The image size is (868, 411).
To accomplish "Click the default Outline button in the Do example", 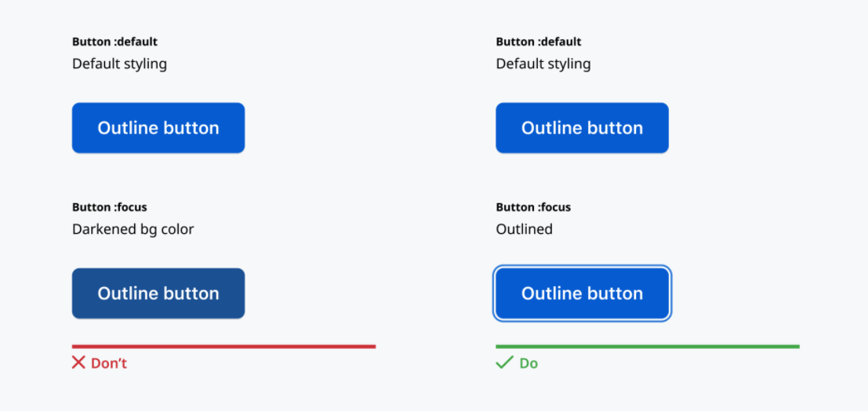I will click(582, 128).
